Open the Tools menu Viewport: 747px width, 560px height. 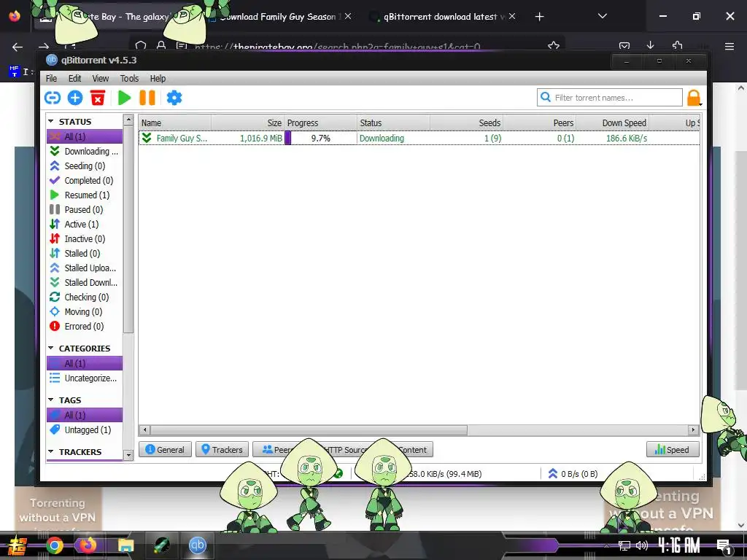coord(129,79)
